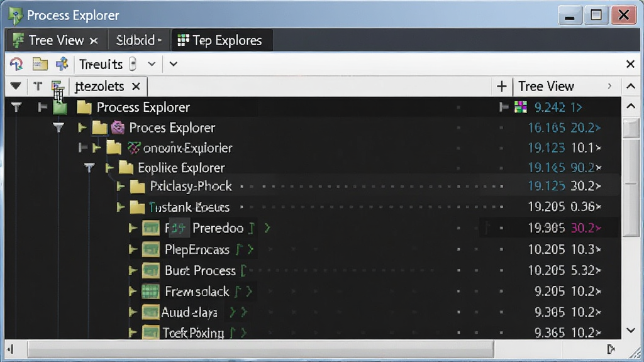Open the Treuits dropdown arrow

pos(152,65)
